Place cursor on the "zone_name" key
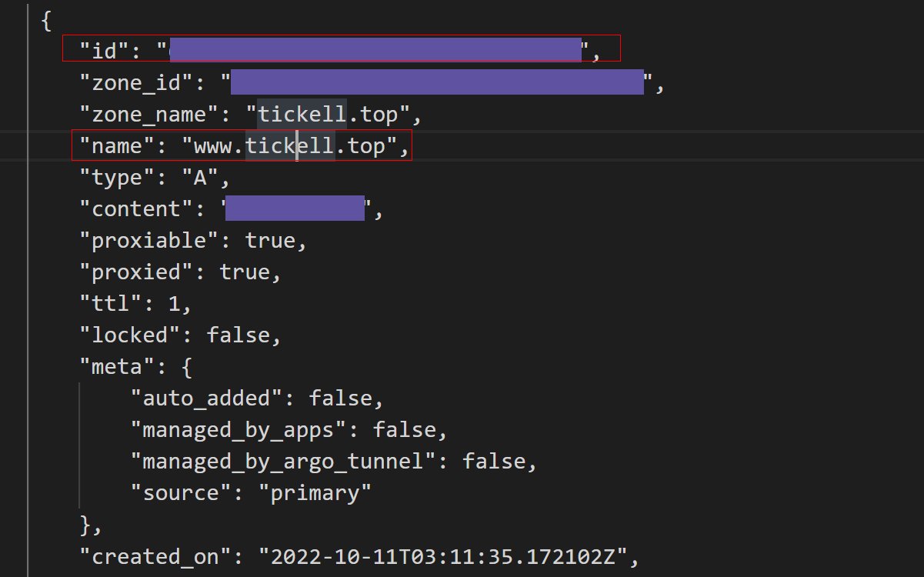924x577 pixels. click(143, 115)
